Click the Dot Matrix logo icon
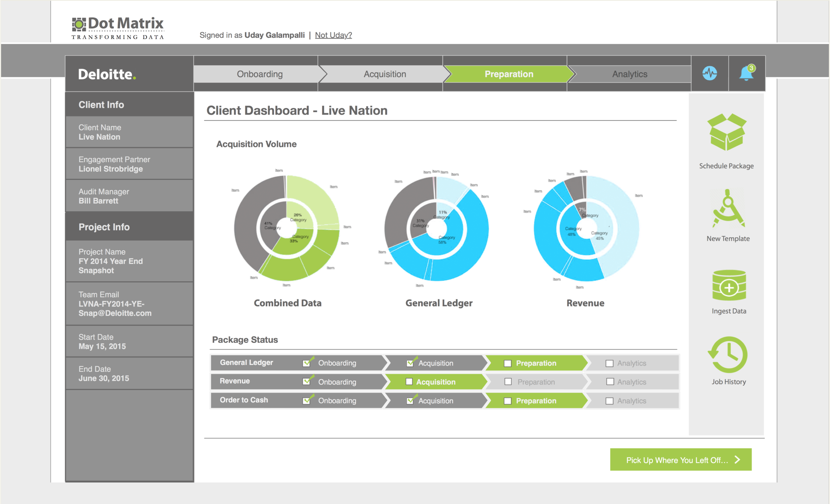Image resolution: width=830 pixels, height=504 pixels. [79, 25]
